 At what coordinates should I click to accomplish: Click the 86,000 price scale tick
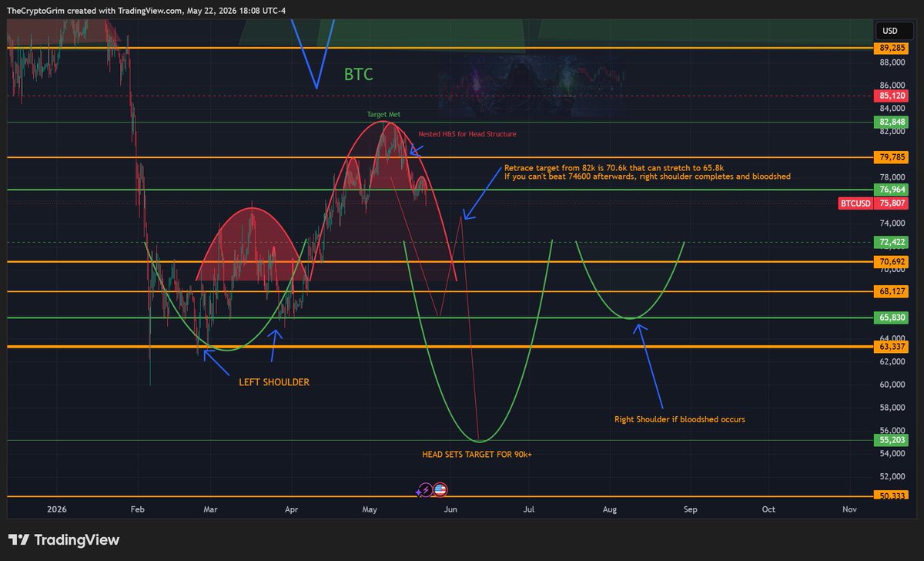pyautogui.click(x=892, y=86)
